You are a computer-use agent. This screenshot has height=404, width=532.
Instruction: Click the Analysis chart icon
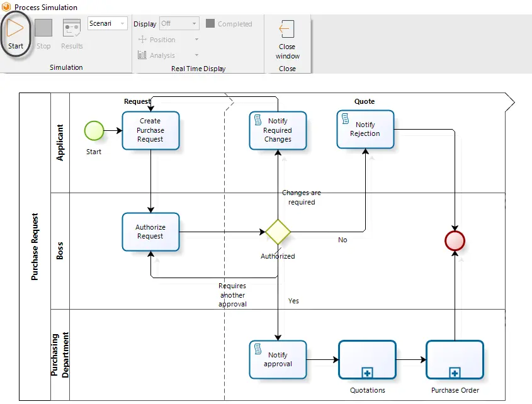(142, 55)
